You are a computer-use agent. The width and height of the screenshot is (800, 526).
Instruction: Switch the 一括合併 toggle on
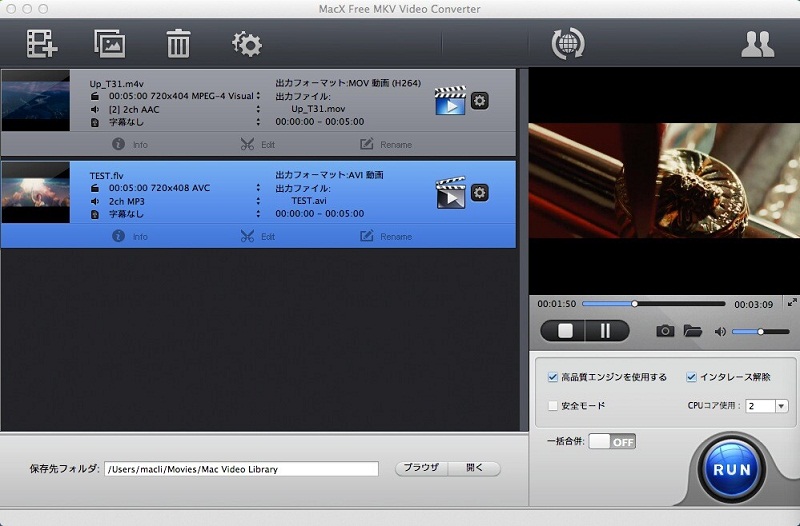(x=612, y=441)
